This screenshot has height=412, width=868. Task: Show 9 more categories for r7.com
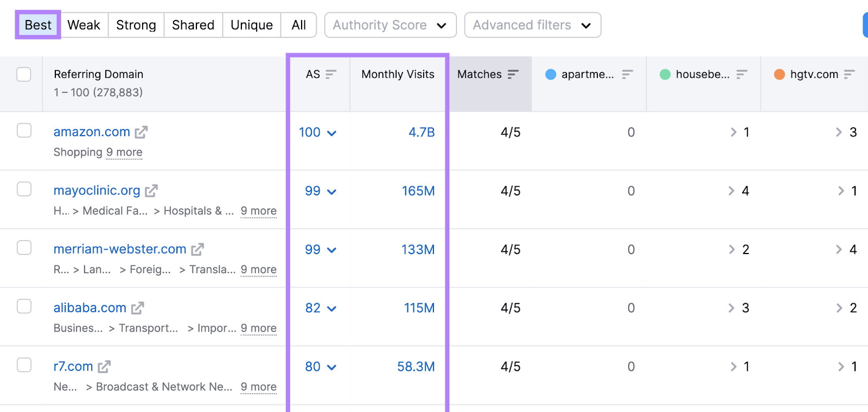tap(259, 387)
